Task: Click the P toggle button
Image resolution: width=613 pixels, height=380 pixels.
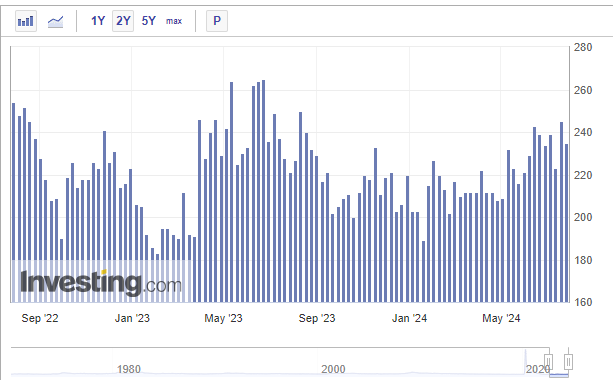Action: tap(217, 21)
